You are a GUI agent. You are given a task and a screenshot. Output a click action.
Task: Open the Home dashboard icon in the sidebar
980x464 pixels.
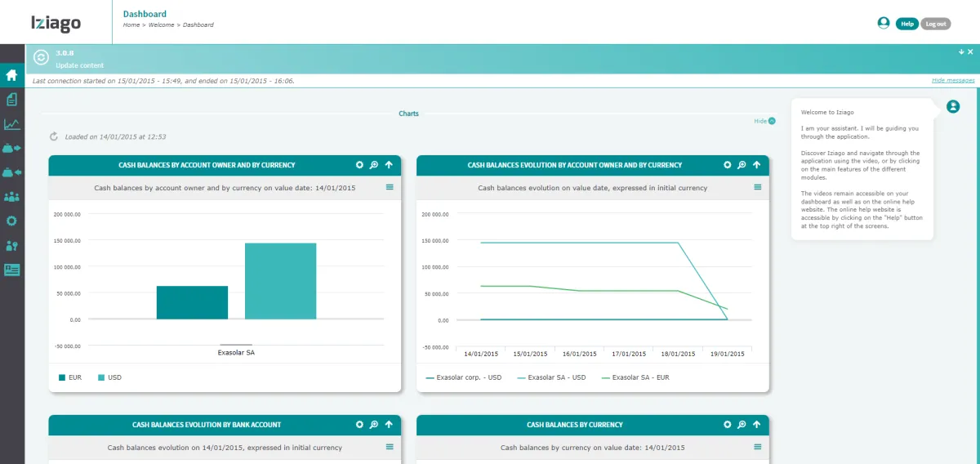[x=12, y=75]
